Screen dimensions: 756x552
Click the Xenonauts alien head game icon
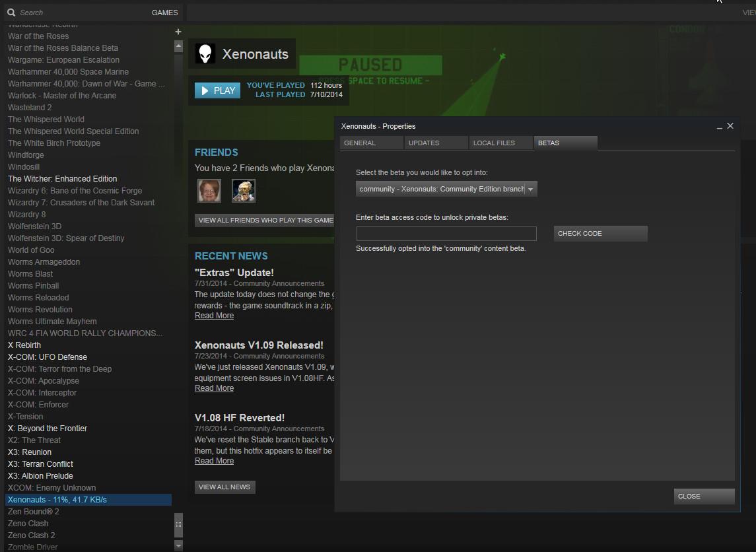pyautogui.click(x=205, y=53)
